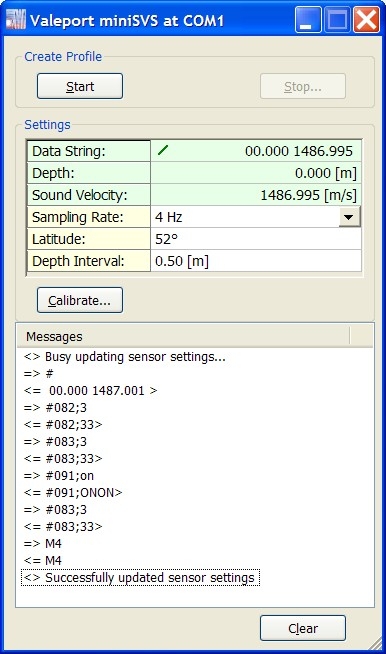Viewport: 386px width, 654px height.
Task: Close the Valeport miniSVS window
Action: point(366,20)
